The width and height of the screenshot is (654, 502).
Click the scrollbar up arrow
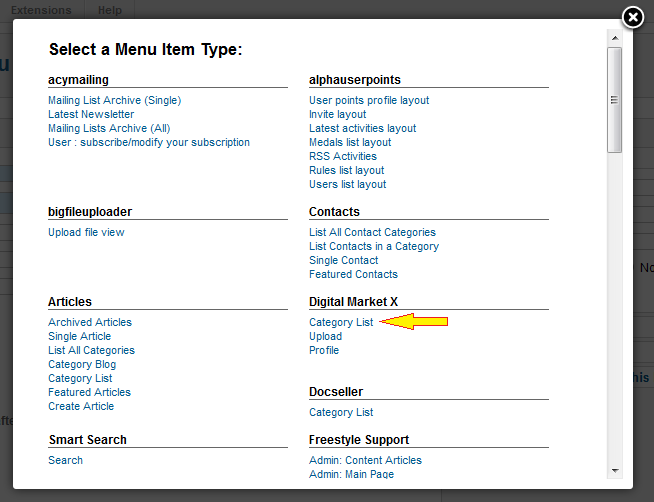[615, 38]
